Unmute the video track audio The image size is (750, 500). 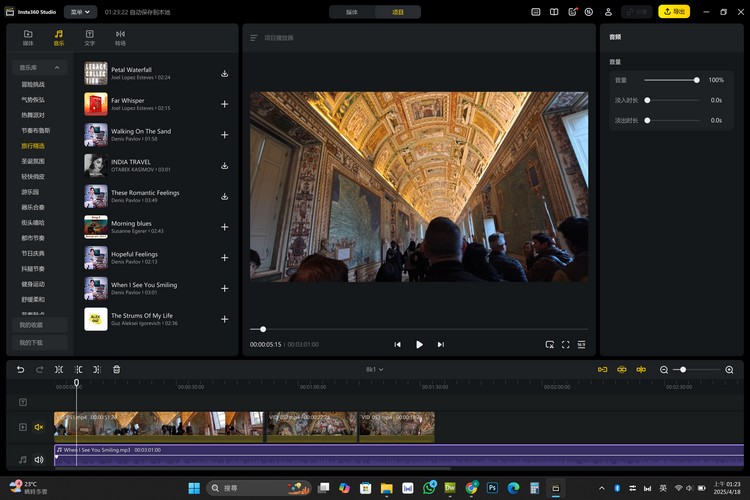click(x=39, y=427)
